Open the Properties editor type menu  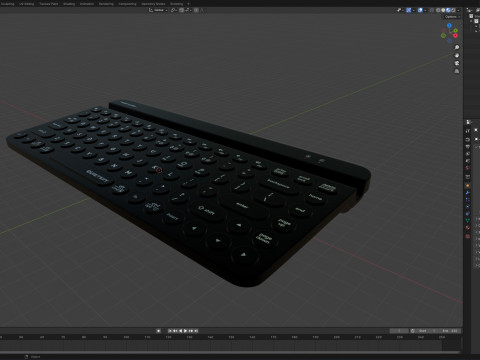pos(469,122)
